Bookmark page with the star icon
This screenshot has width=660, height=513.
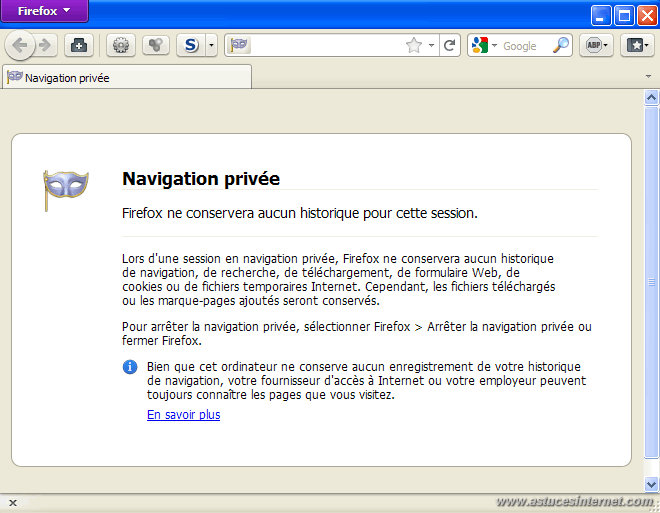(414, 45)
